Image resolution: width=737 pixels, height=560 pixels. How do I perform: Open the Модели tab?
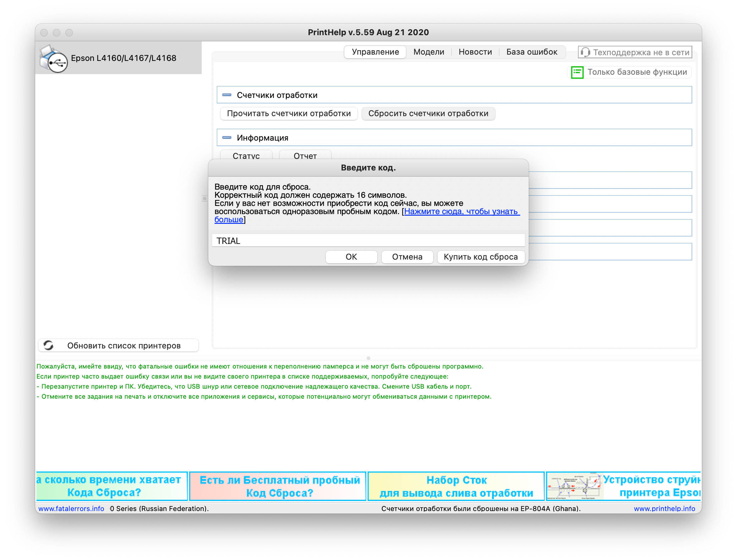click(429, 52)
